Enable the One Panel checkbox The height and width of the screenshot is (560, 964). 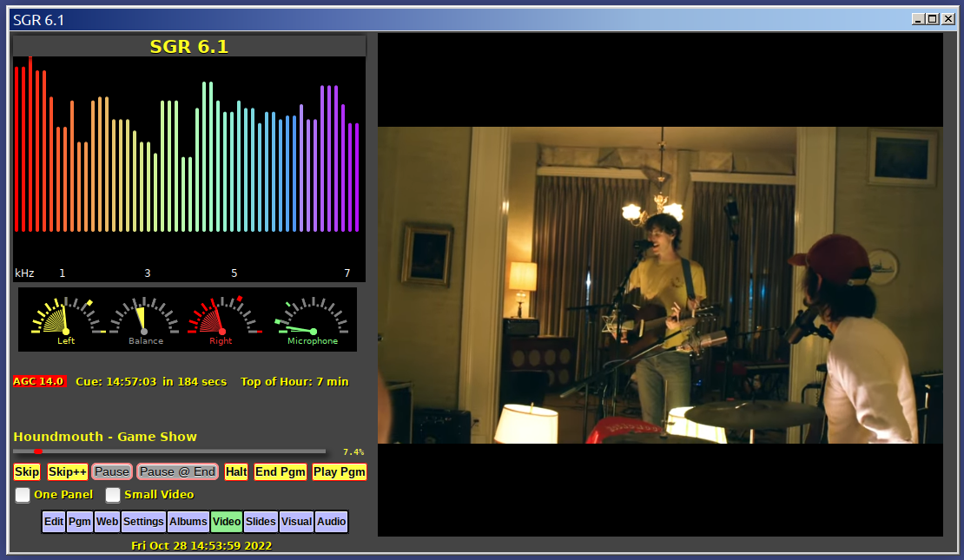click(x=23, y=495)
